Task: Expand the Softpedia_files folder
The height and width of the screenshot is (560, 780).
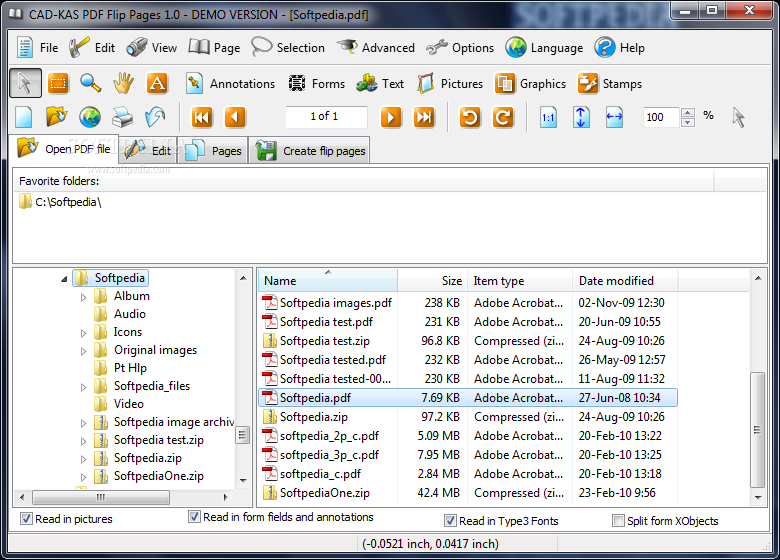Action: [83, 387]
